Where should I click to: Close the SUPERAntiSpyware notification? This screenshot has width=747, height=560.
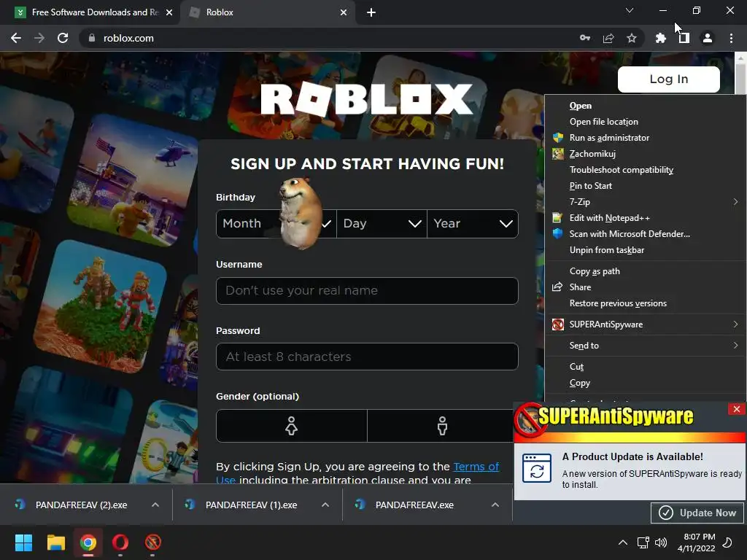click(737, 409)
